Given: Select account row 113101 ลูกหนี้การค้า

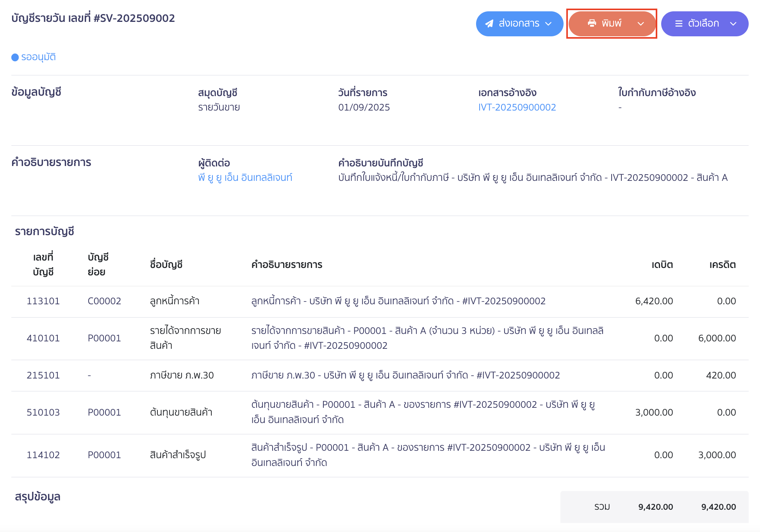Looking at the screenshot, I should click(x=175, y=301).
